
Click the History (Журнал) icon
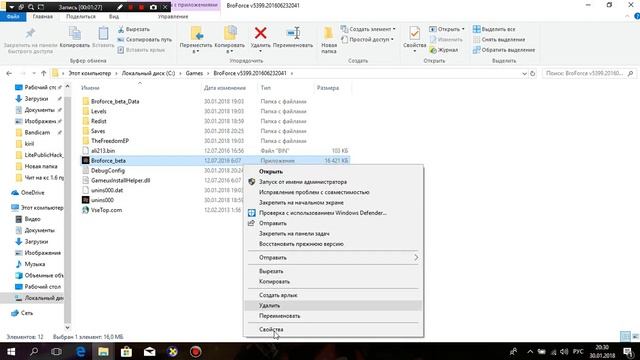click(433, 50)
